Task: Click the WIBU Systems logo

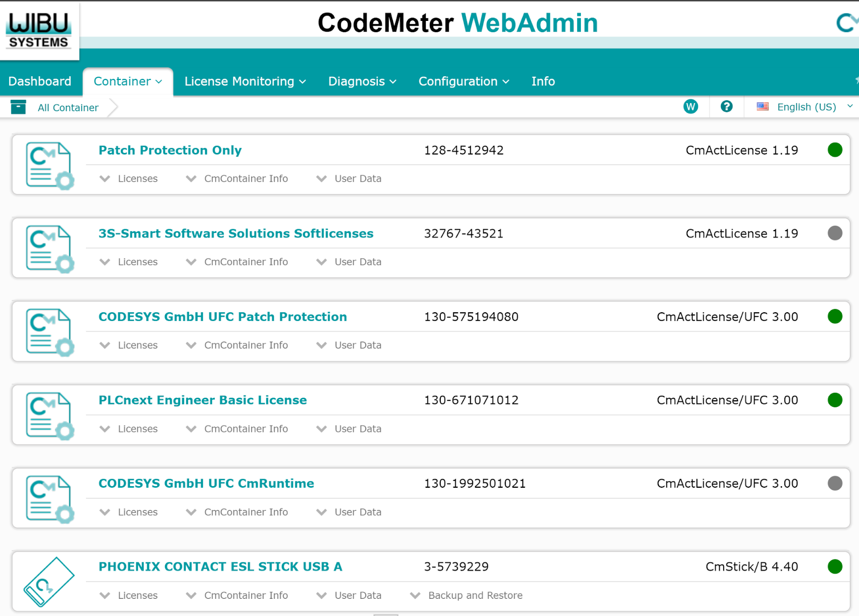Action: pos(39,31)
